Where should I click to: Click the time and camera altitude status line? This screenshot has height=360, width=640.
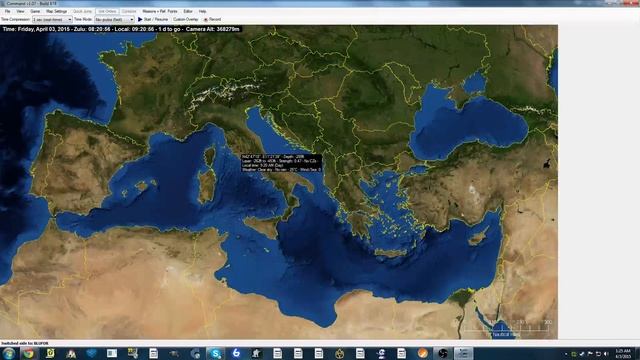pos(121,29)
